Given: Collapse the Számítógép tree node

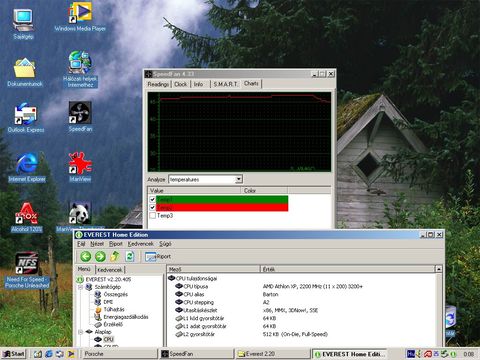Looking at the screenshot, I should [x=80, y=287].
